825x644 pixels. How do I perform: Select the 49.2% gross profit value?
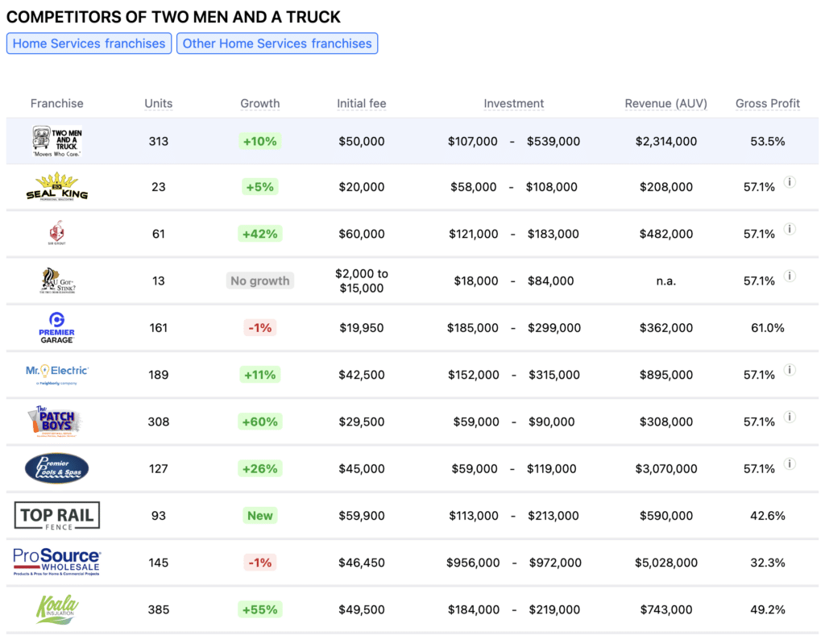(768, 609)
